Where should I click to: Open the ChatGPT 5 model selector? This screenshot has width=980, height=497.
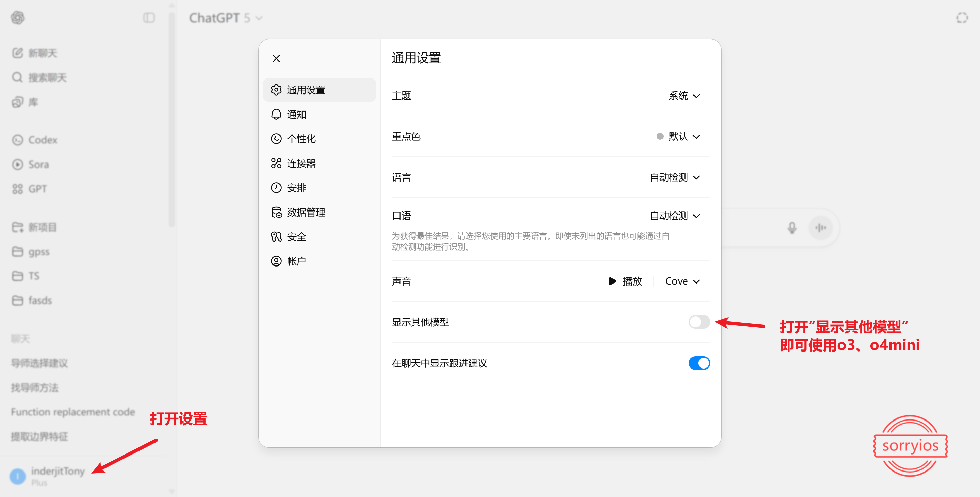(x=226, y=18)
